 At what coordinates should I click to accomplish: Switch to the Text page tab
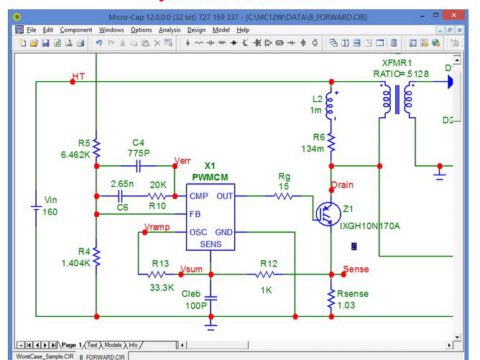click(x=92, y=345)
